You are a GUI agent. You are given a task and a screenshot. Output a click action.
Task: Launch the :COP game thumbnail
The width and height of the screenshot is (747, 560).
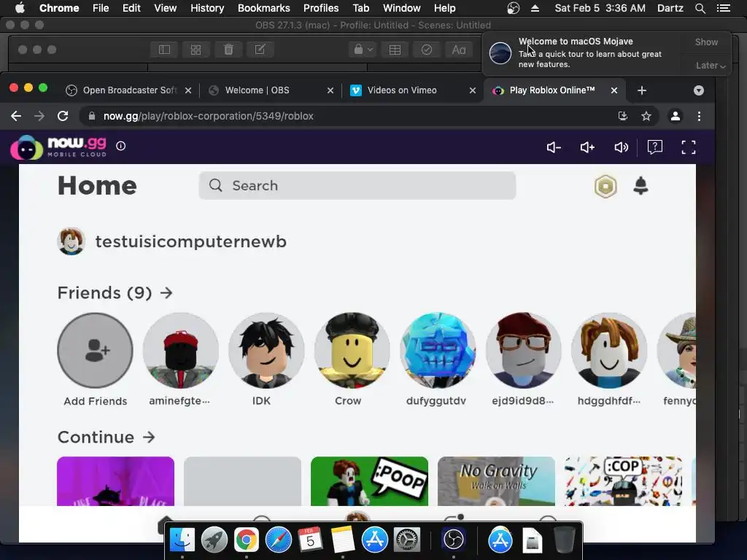pyautogui.click(x=623, y=481)
